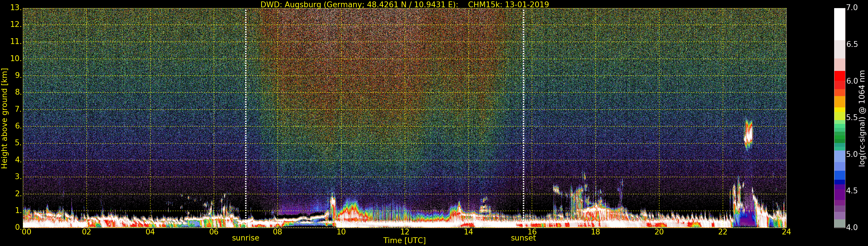Click the '9.' height axis tick label

coord(19,76)
